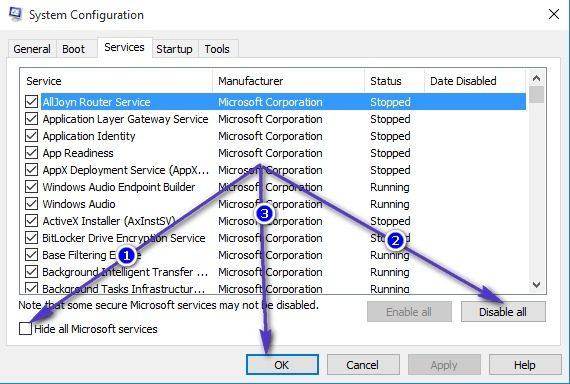Open Help with the Help button
The image size is (570, 384).
[525, 365]
